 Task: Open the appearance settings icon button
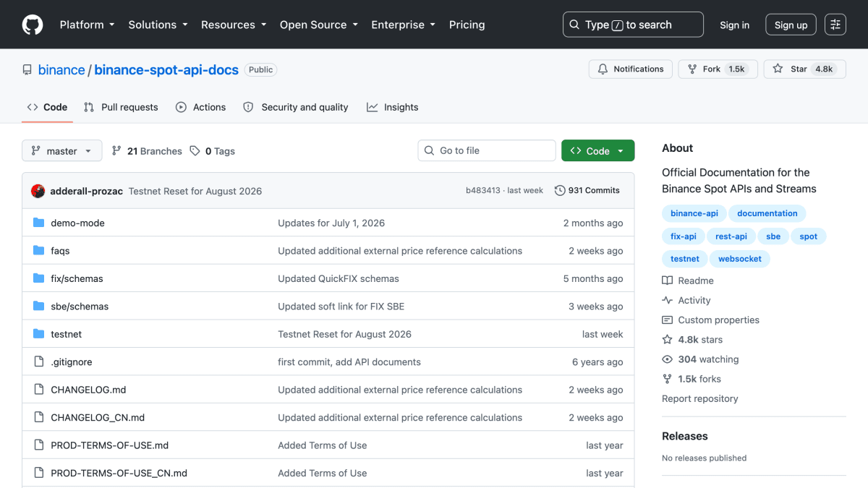click(835, 25)
